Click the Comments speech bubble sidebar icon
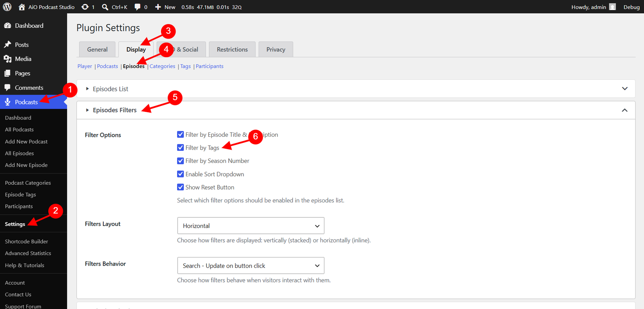Viewport: 644px width, 309px height. pos(7,87)
